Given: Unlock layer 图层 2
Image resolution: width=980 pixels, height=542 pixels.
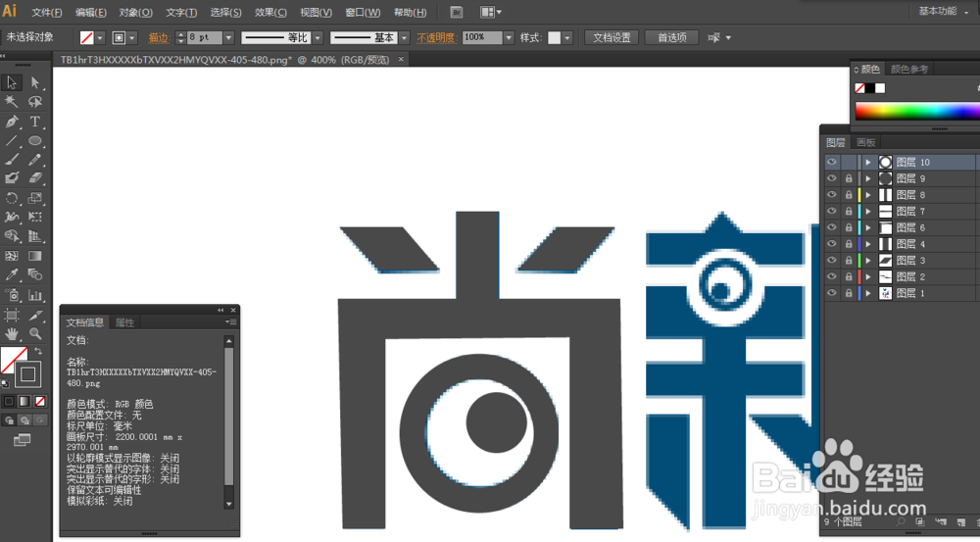Looking at the screenshot, I should click(x=848, y=276).
